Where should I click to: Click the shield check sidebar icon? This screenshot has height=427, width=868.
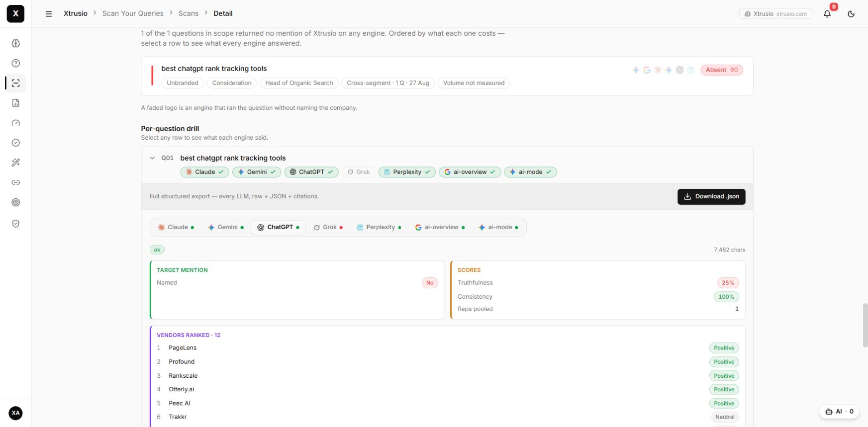16,224
